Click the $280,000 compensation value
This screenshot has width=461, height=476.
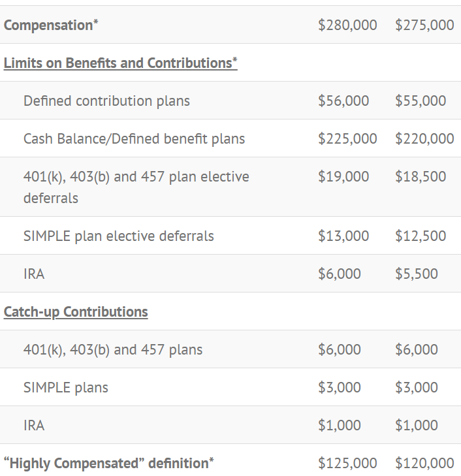point(347,25)
